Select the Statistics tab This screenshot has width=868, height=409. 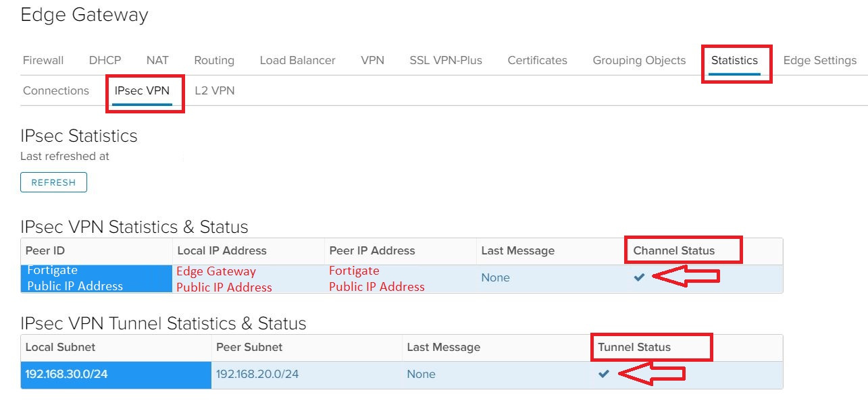point(734,60)
